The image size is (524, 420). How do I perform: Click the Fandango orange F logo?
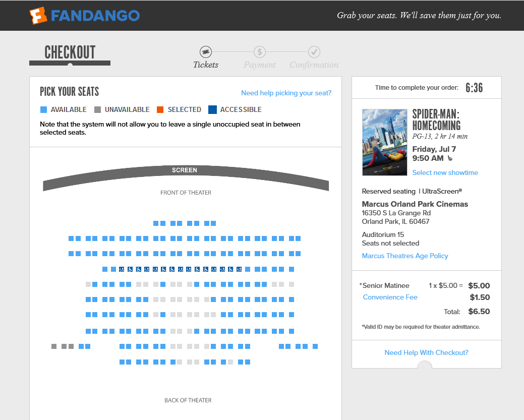point(38,15)
